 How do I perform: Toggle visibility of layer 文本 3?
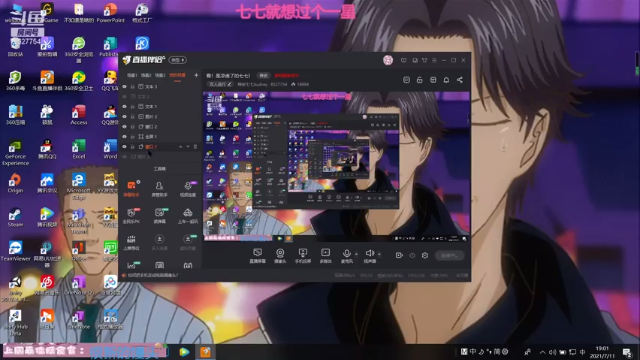tap(124, 87)
